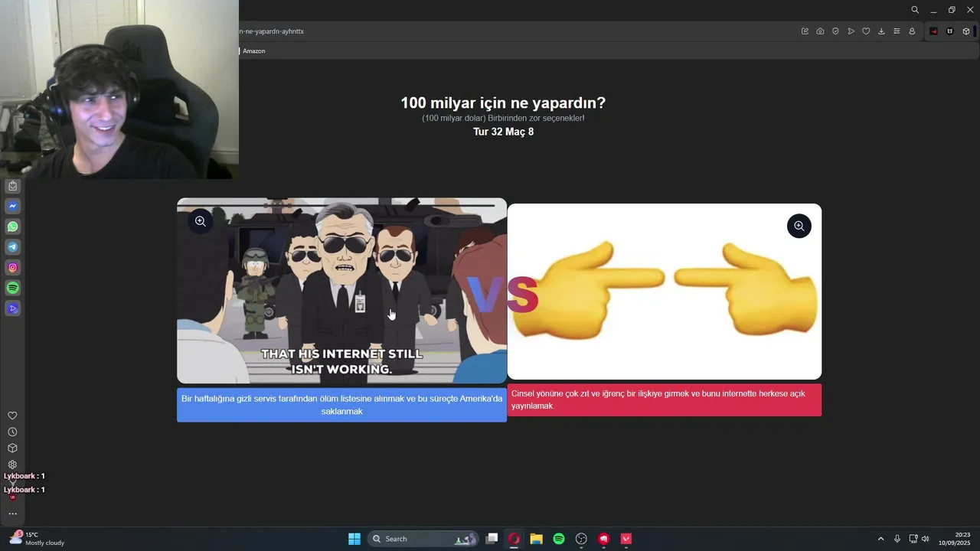This screenshot has height=551, width=980.
Task: Open the profile account icon
Action: click(x=912, y=31)
